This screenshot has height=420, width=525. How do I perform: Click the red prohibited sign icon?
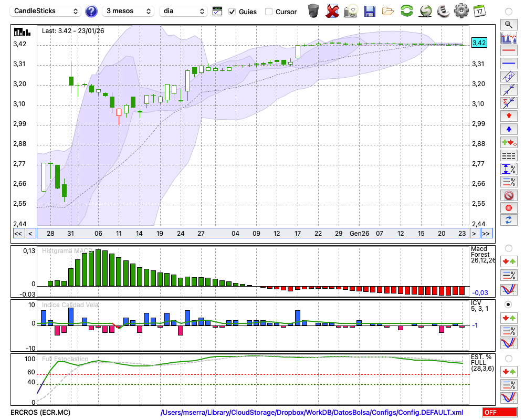click(x=508, y=195)
